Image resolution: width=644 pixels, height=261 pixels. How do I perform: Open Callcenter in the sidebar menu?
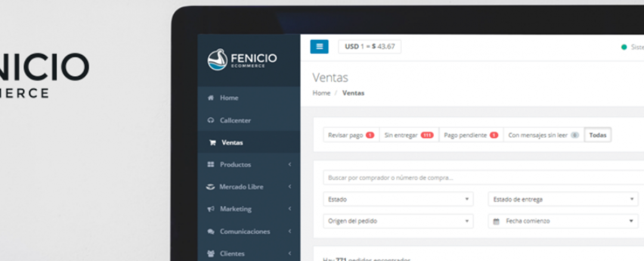(x=249, y=120)
